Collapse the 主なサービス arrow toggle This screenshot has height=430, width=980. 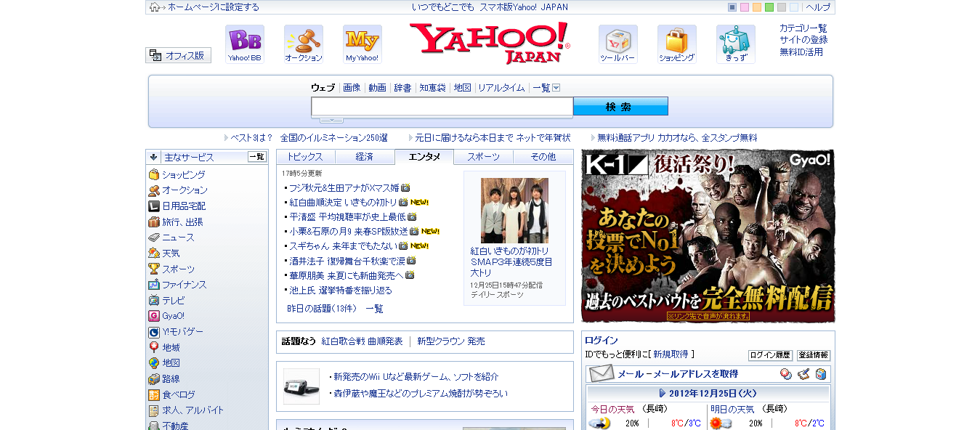pyautogui.click(x=154, y=157)
